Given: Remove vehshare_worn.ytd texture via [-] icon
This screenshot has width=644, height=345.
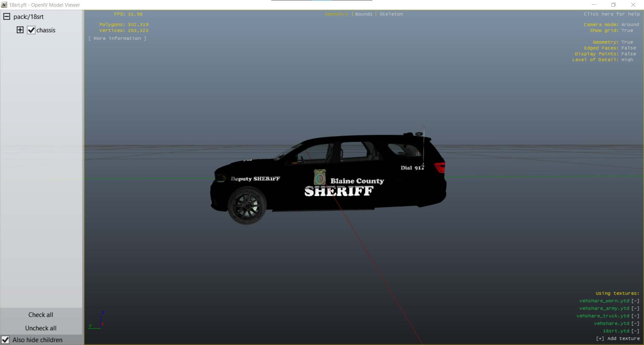Looking at the screenshot, I should click(x=635, y=301).
